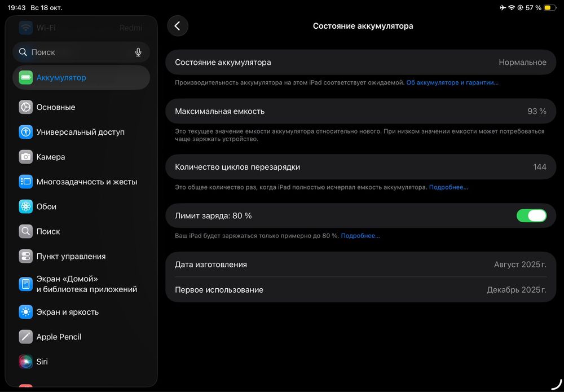Tap the airplane mode icon in status bar

503,7
